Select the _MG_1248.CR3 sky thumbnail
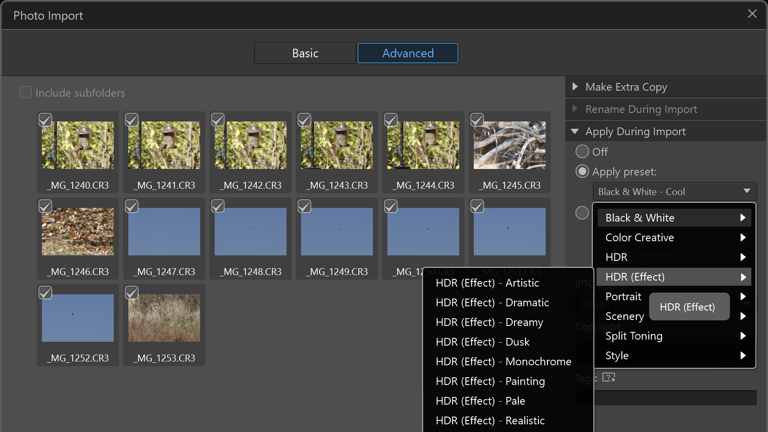 250,231
